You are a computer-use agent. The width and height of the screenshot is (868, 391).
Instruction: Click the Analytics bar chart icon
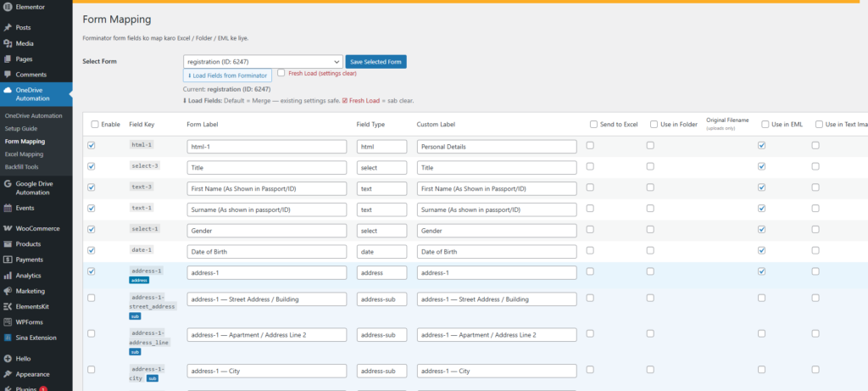(8, 276)
